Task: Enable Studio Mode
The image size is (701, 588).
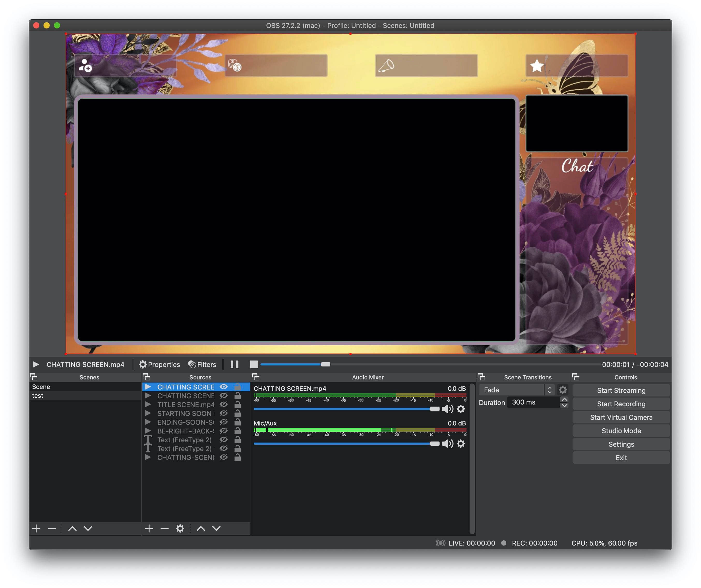Action: 621,431
